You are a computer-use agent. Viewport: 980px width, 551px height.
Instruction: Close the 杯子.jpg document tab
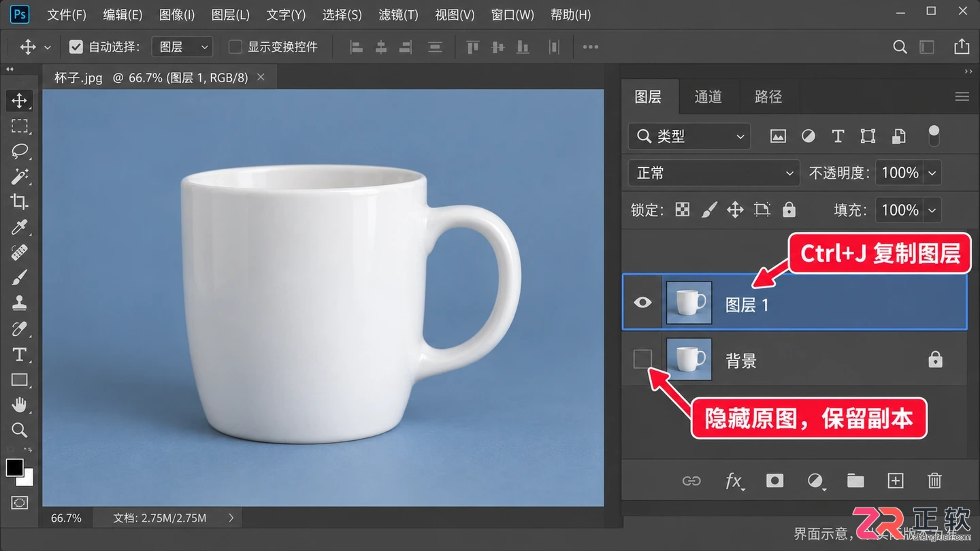pyautogui.click(x=261, y=78)
